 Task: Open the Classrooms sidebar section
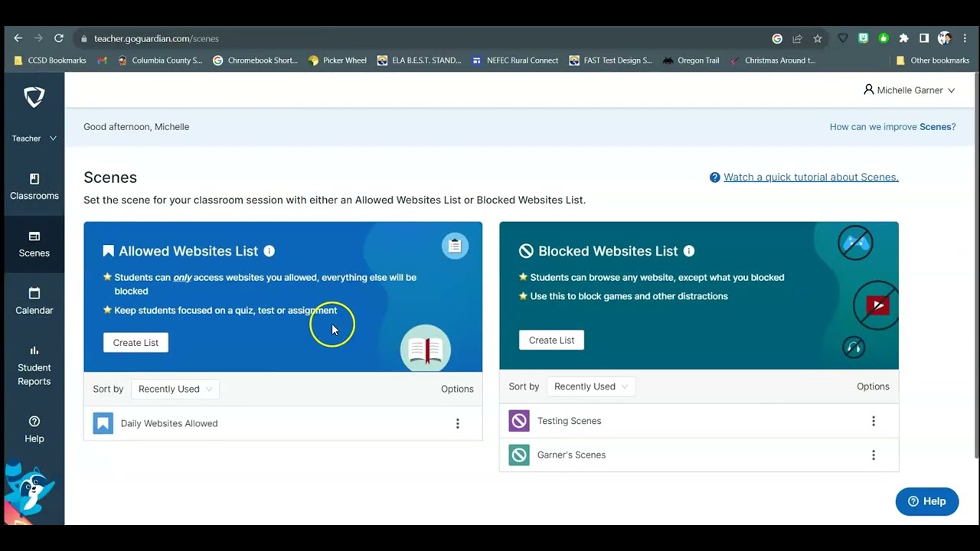(34, 187)
